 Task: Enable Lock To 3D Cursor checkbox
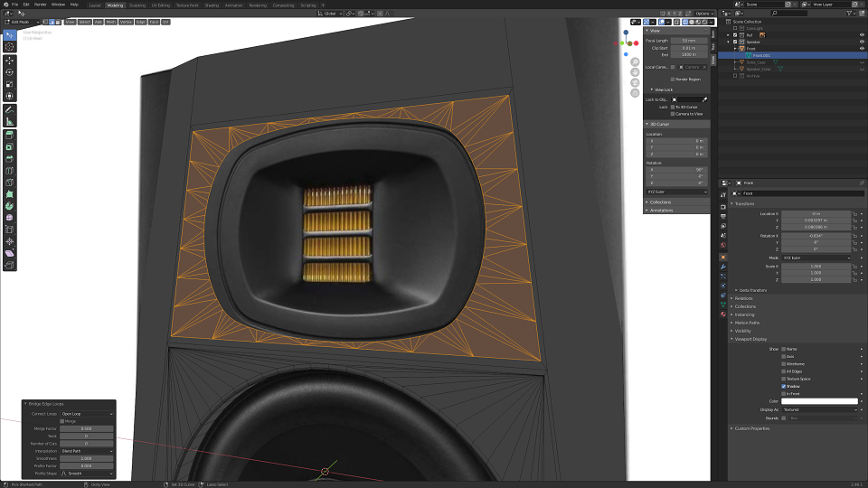(x=673, y=107)
